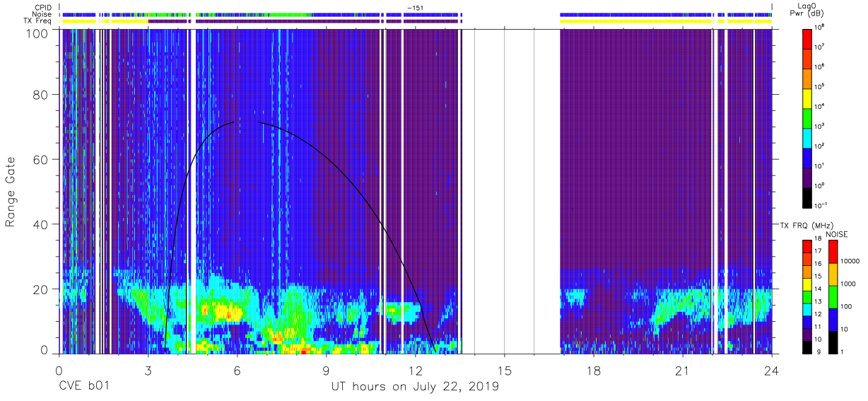This screenshot has width=868, height=401.
Task: Click the x-axis tick label '15'
Action: tap(504, 371)
